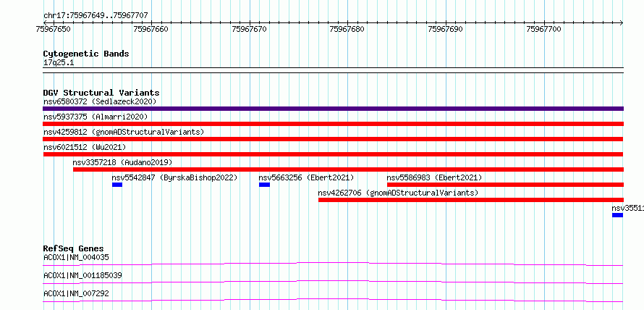
Task: Click the ACOX1|NM_007292 gene label
Action: click(x=76, y=293)
